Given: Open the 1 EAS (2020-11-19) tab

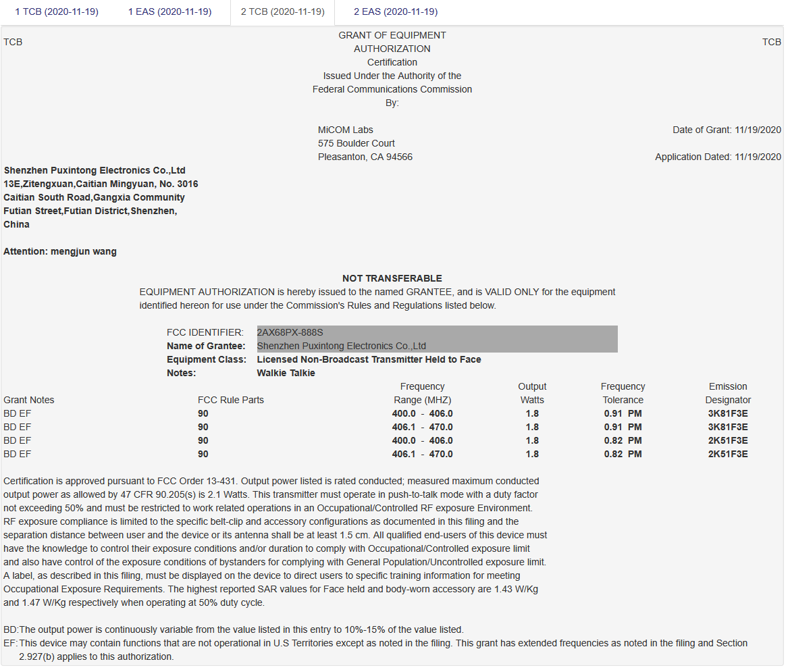Looking at the screenshot, I should tap(169, 12).
